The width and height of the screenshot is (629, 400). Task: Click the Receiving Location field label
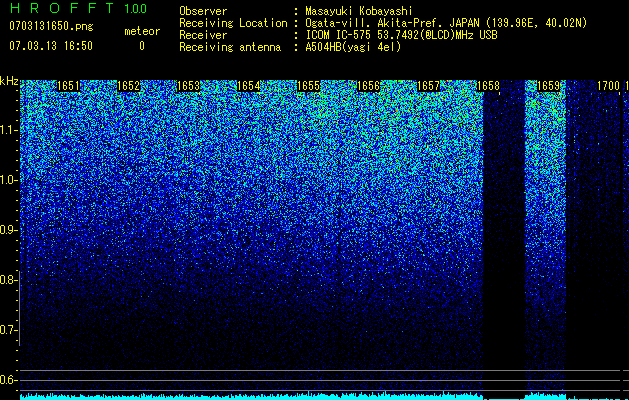coord(233,23)
